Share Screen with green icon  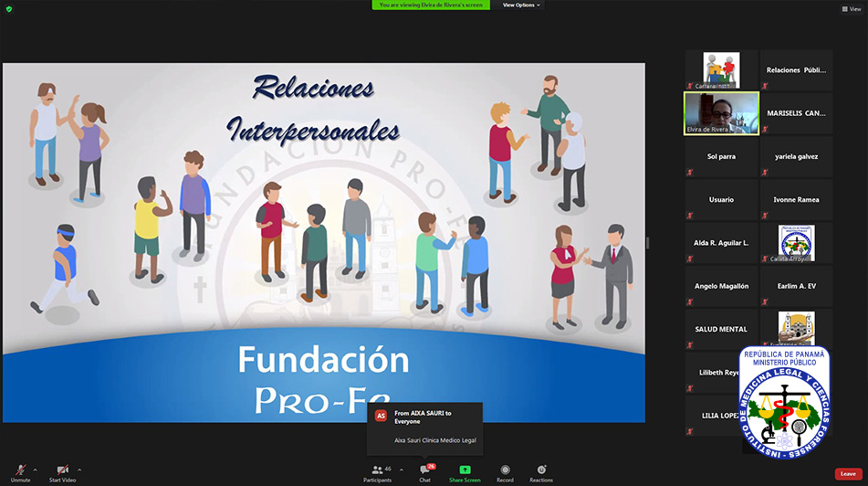pyautogui.click(x=465, y=472)
